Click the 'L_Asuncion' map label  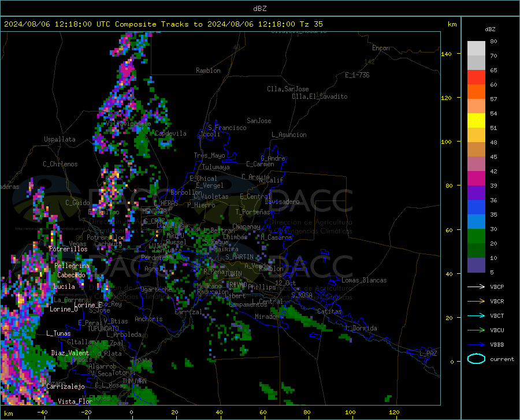289,135
